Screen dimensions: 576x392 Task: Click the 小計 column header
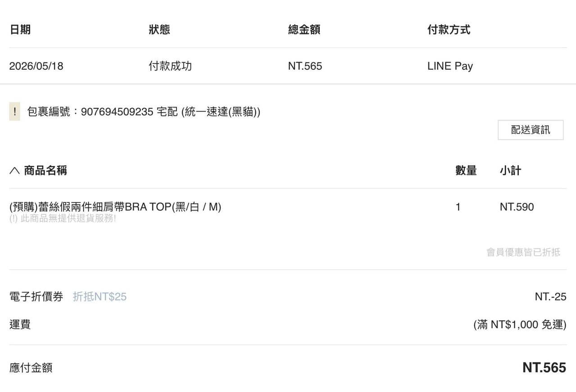point(510,171)
